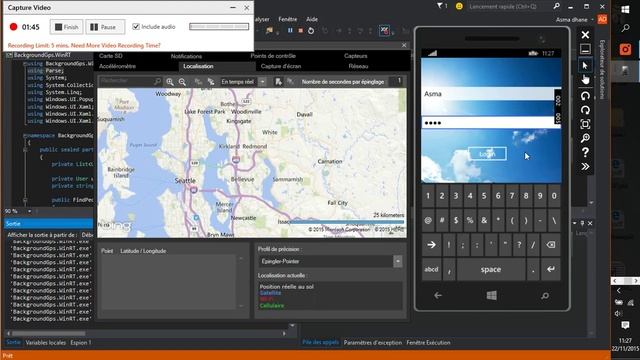The image size is (640, 360).
Task: Restart debugging using the circular arrow icon
Action: pos(311,31)
